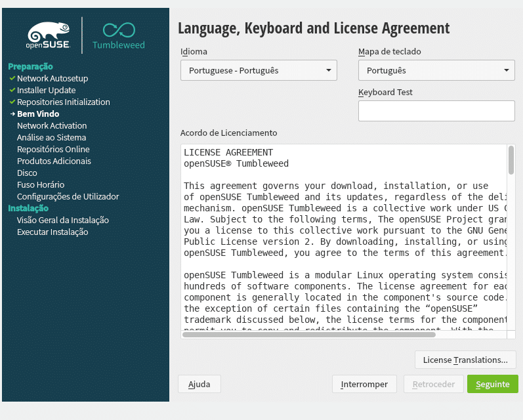Viewport: 523px width, 420px height.
Task: Select the Análise ao Sistema step
Action: [51, 137]
